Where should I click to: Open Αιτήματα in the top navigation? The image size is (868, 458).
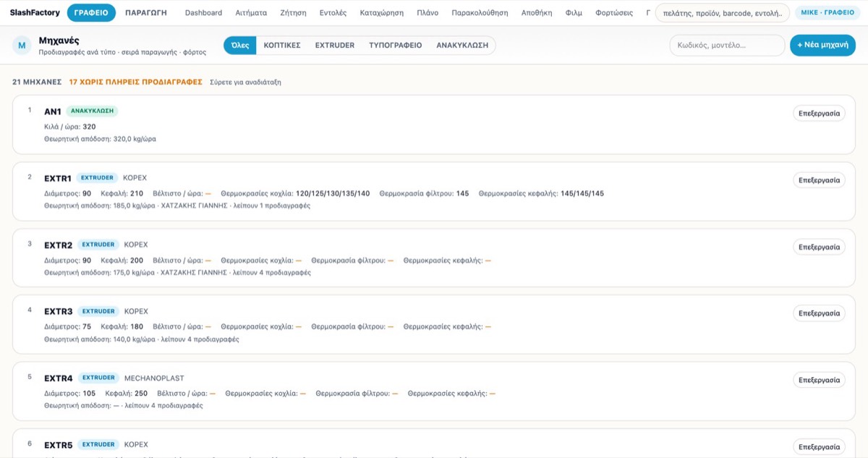coord(251,13)
